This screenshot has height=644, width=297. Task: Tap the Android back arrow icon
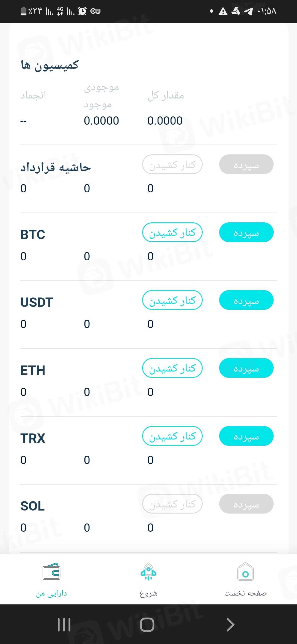click(x=230, y=624)
